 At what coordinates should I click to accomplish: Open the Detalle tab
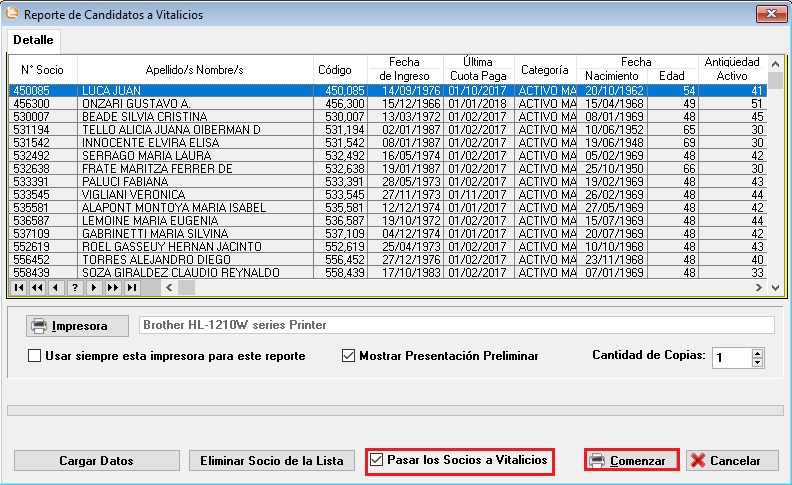pos(34,40)
